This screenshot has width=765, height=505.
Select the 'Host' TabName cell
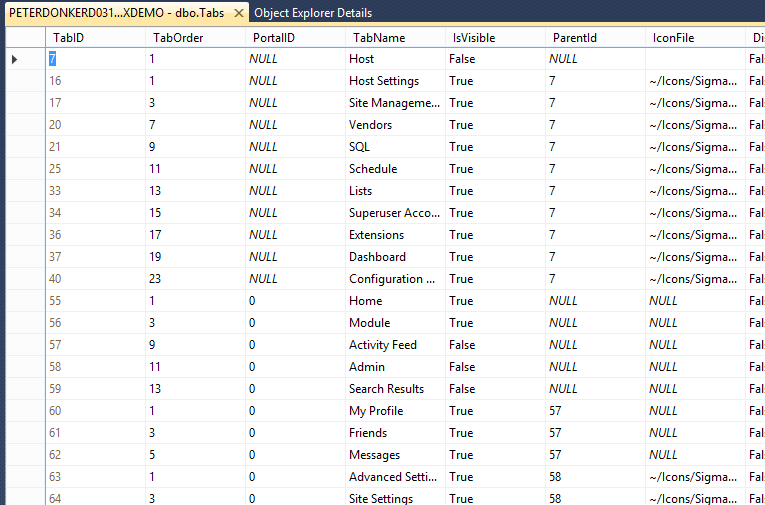[395, 59]
